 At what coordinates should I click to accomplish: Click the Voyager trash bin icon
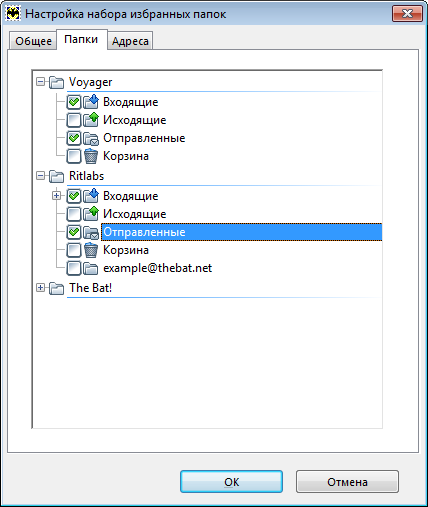91,156
